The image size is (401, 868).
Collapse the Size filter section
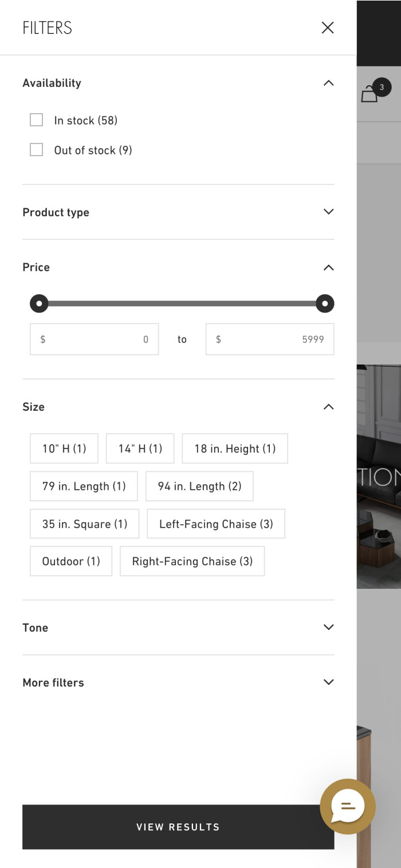coord(328,407)
